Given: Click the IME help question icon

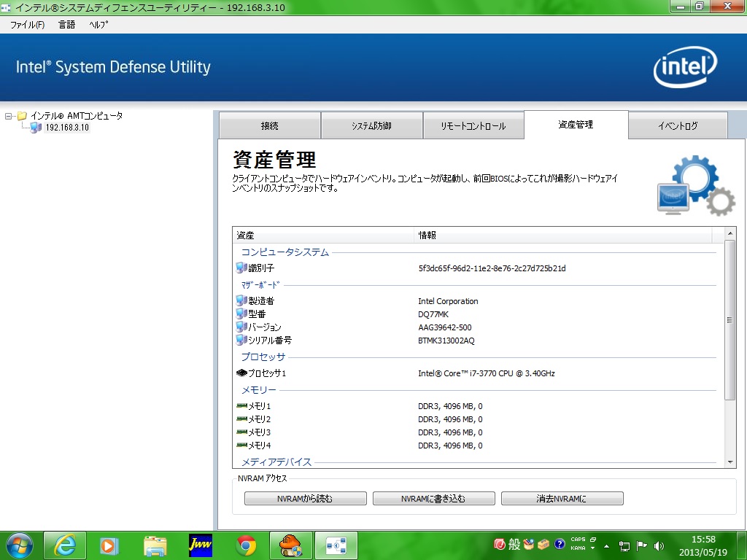Looking at the screenshot, I should pos(560,544).
